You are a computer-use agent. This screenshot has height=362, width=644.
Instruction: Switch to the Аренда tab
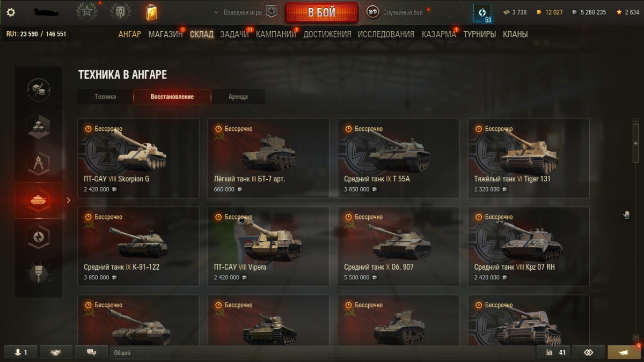(238, 97)
